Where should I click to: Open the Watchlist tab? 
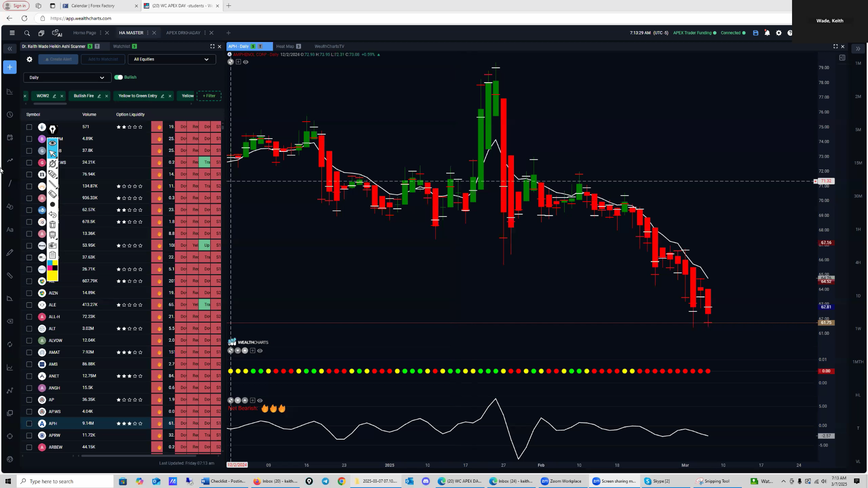[122, 47]
